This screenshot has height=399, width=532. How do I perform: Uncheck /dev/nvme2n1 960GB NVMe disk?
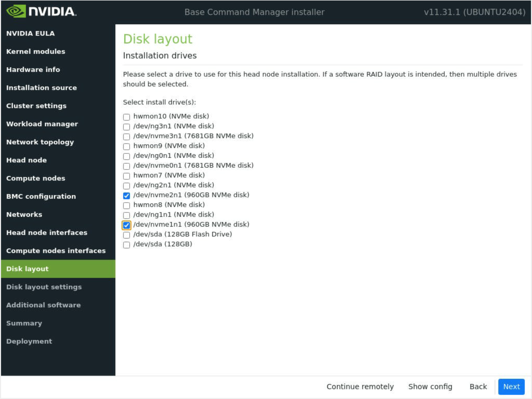pyautogui.click(x=126, y=196)
